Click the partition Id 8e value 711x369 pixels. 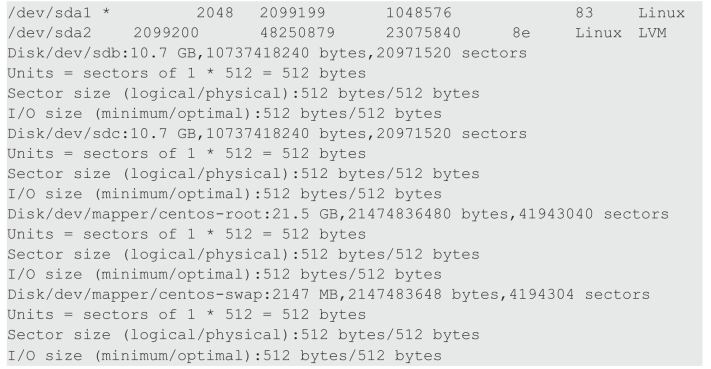[521, 33]
